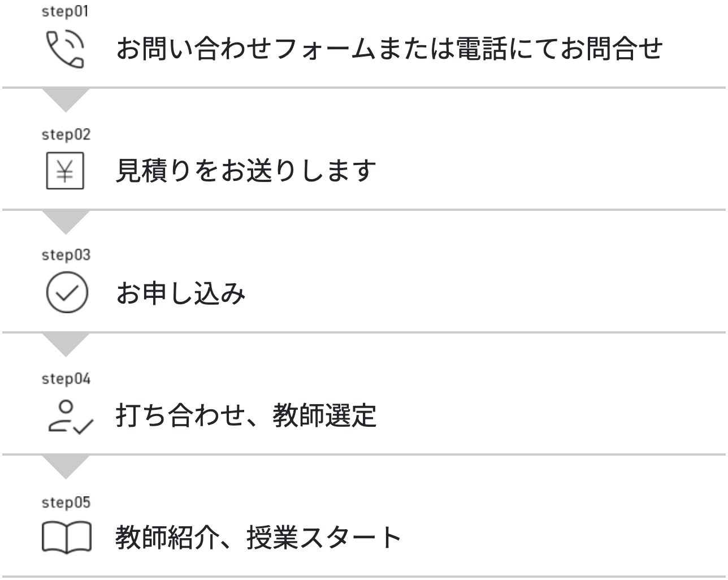Click the gray down arrow below step04
The image size is (728, 580).
66,465
